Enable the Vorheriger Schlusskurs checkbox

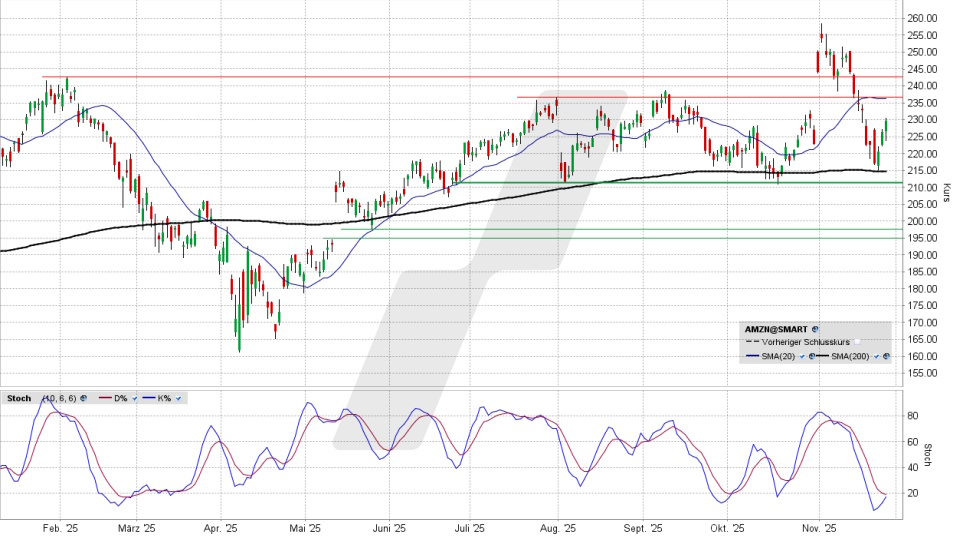(857, 342)
